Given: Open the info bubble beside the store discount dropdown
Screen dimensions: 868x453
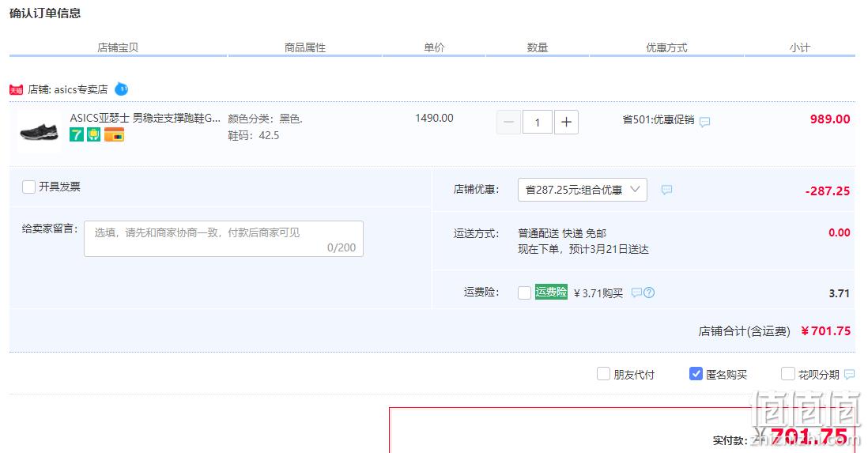Looking at the screenshot, I should 666,190.
